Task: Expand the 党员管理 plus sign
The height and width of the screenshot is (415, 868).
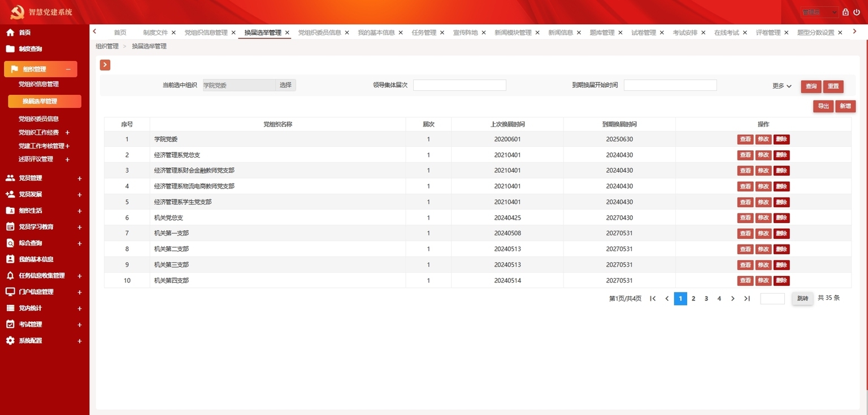Action: tap(80, 178)
